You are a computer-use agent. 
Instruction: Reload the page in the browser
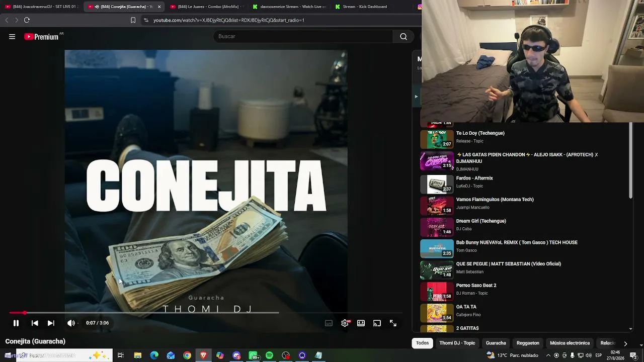pyautogui.click(x=27, y=20)
